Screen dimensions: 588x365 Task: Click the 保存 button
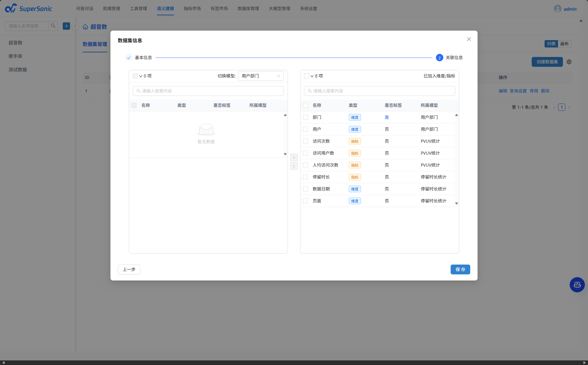(x=460, y=269)
